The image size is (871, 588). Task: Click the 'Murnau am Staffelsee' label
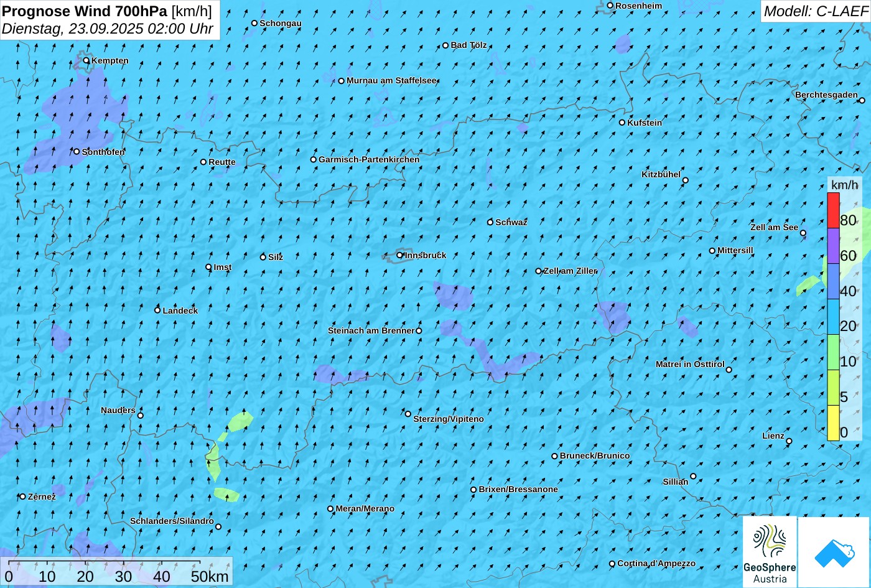coord(392,80)
